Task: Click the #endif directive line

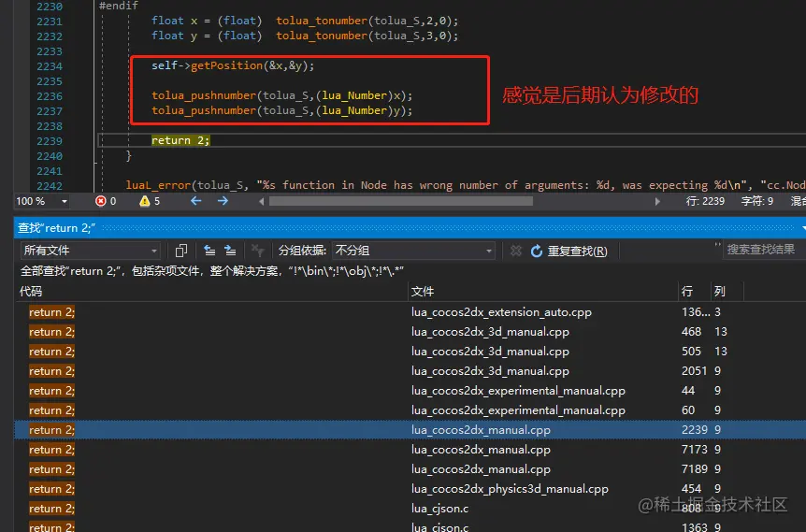Action: [118, 6]
